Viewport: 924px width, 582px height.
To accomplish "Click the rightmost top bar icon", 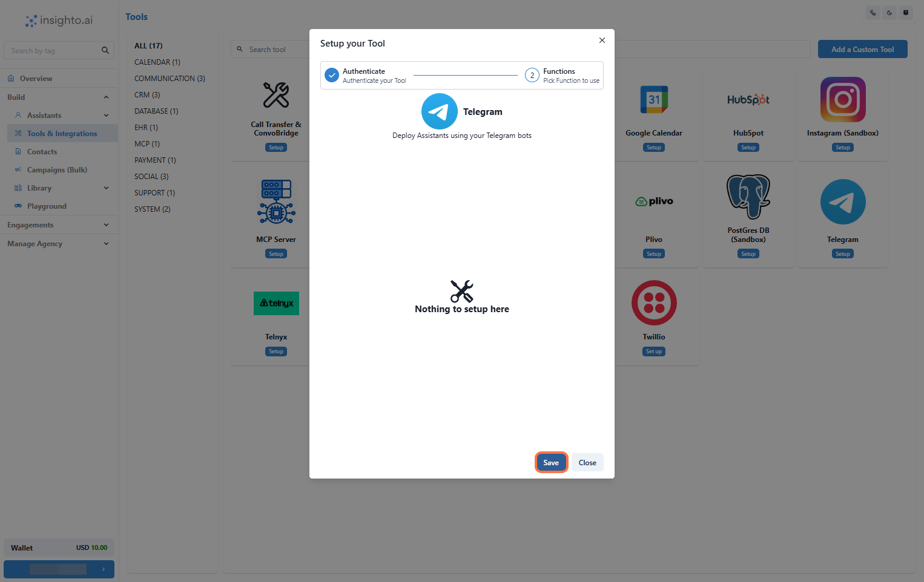I will click(x=906, y=13).
